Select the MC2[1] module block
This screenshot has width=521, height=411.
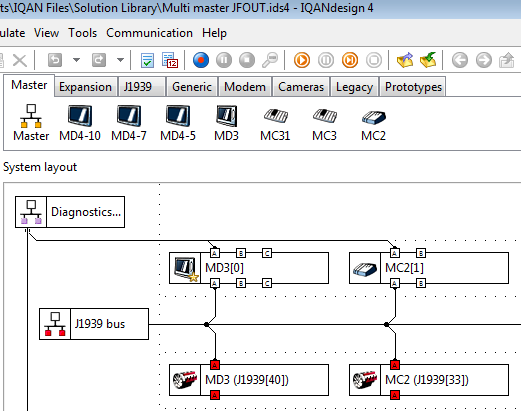(429, 268)
